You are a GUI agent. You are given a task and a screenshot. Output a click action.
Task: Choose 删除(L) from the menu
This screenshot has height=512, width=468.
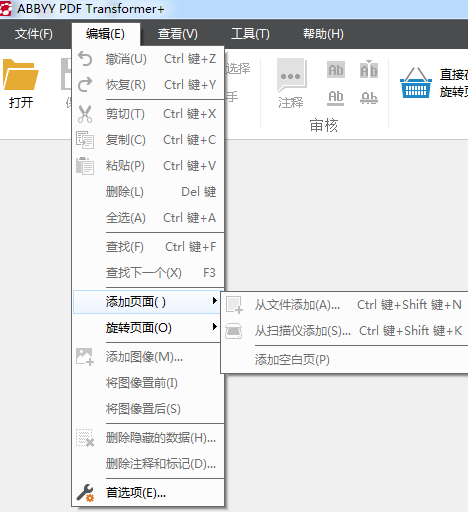pyautogui.click(x=148, y=192)
